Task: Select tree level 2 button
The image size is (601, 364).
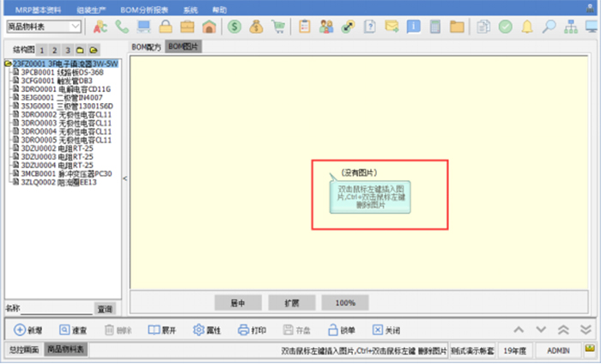Action: pyautogui.click(x=53, y=51)
